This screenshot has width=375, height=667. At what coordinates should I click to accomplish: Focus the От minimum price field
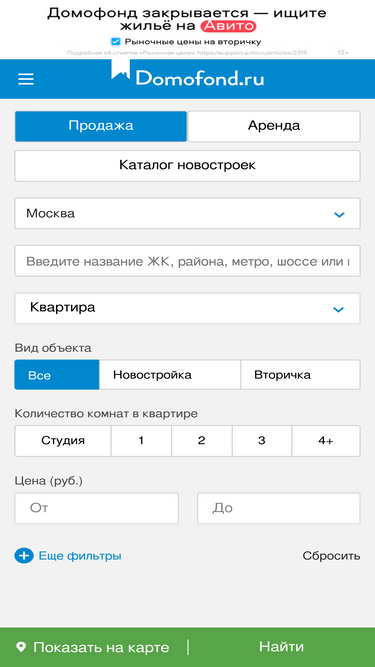tap(97, 508)
